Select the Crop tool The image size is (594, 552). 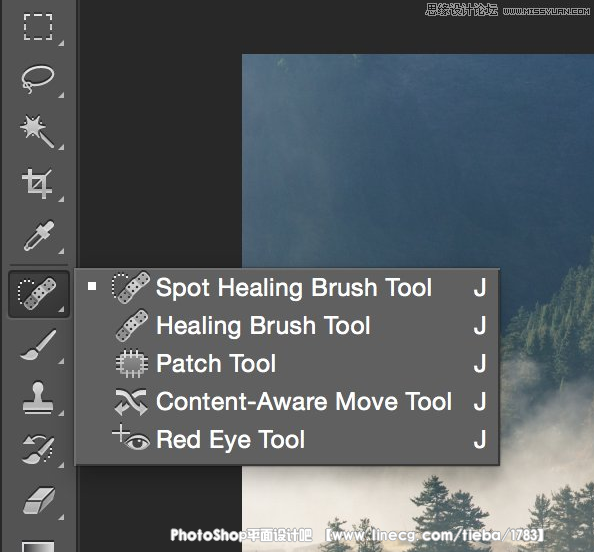[38, 184]
